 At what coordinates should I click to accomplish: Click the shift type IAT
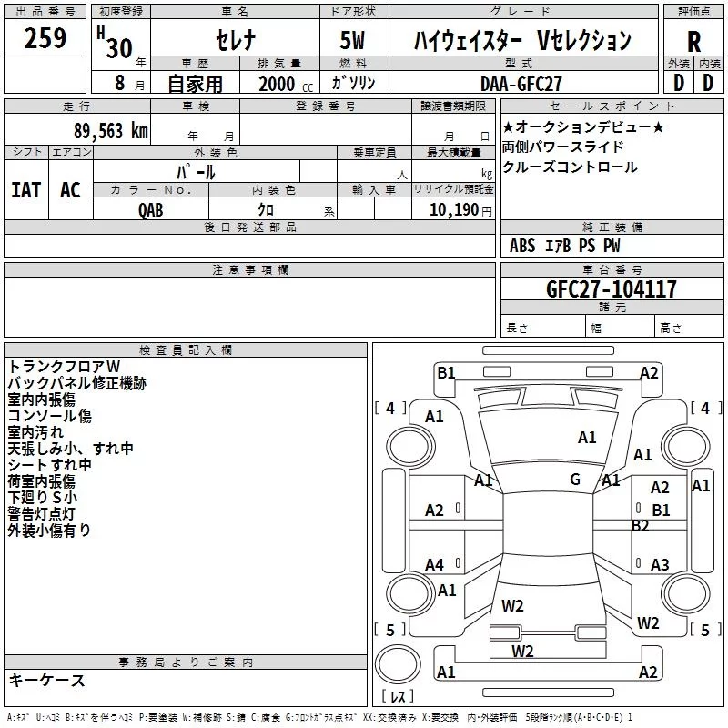[26, 190]
